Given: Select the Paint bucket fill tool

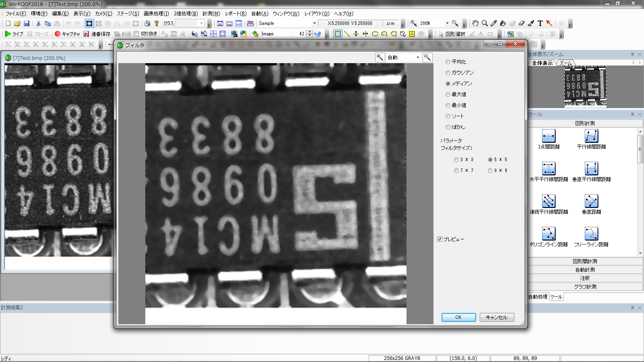Looking at the screenshot, I should (x=503, y=23).
